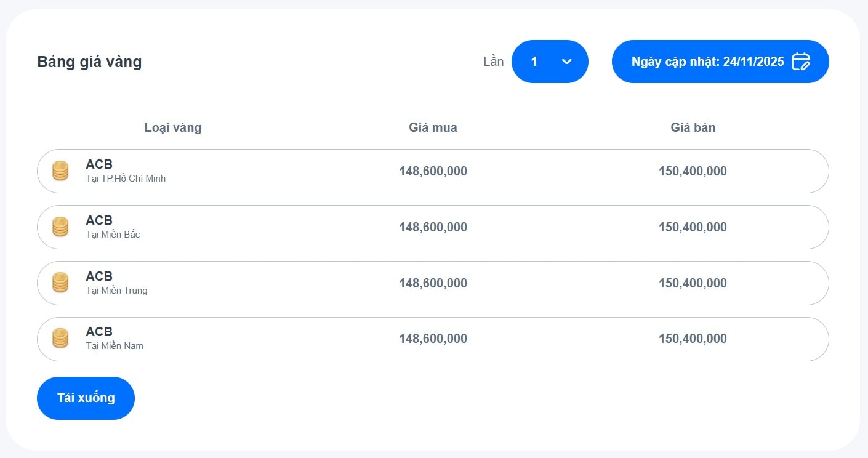
Task: Select the Tại TP.Hồ Chí Minh label
Action: click(x=126, y=179)
